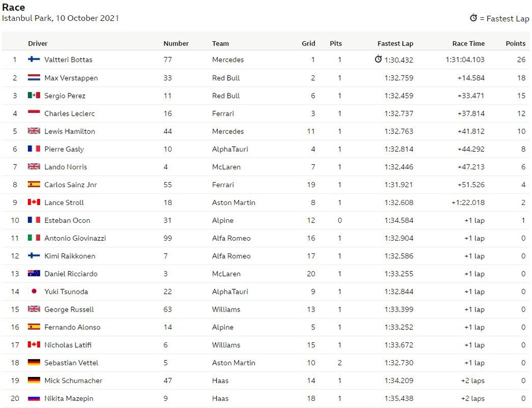Click the Japanese flag beside Yuki Tsunoda
The width and height of the screenshot is (532, 408).
pos(34,291)
